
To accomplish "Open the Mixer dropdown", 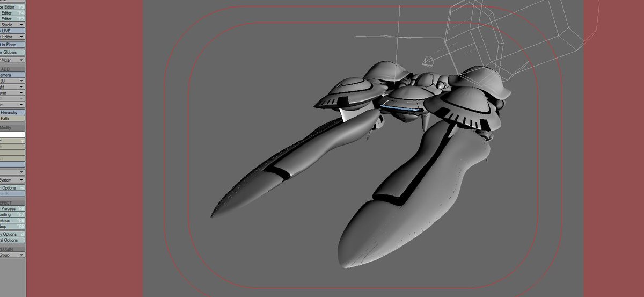I will 12,61.
